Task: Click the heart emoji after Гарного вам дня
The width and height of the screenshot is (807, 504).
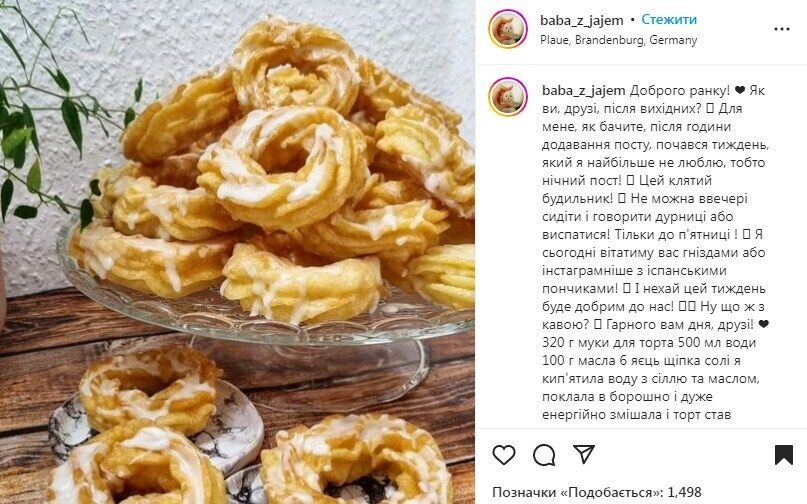Action: pyautogui.click(x=764, y=325)
